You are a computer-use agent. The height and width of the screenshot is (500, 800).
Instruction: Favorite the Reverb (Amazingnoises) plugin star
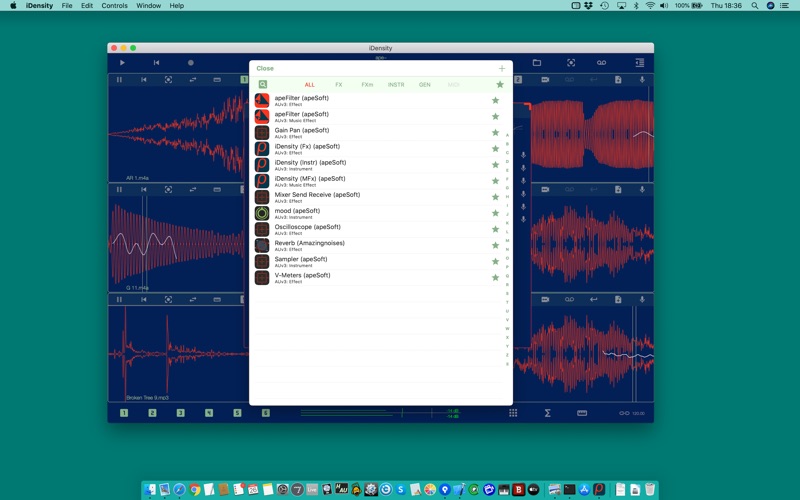(x=495, y=245)
